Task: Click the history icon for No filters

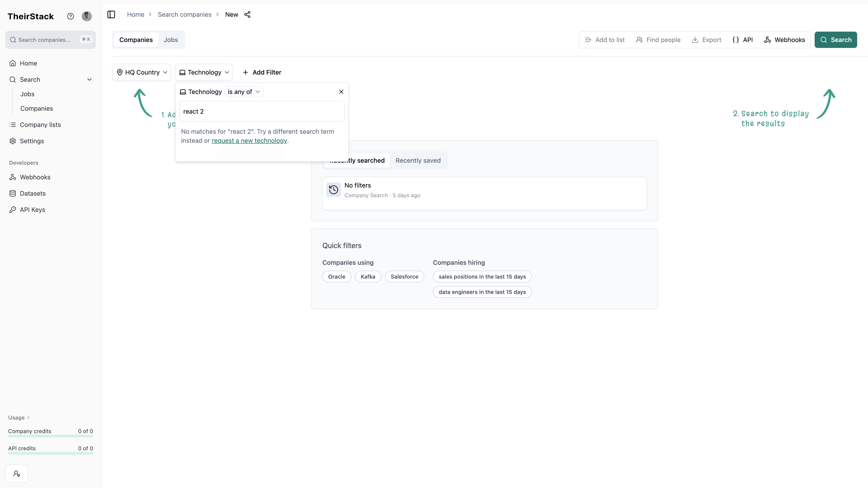Action: coord(333,190)
